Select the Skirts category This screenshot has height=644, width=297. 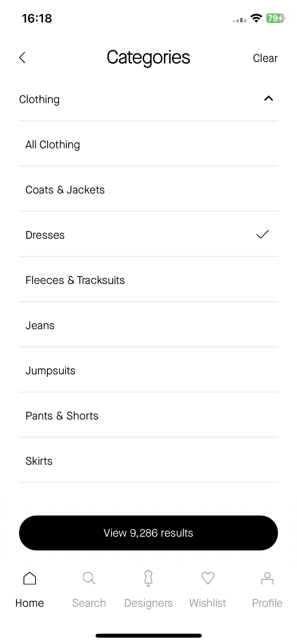pos(148,461)
